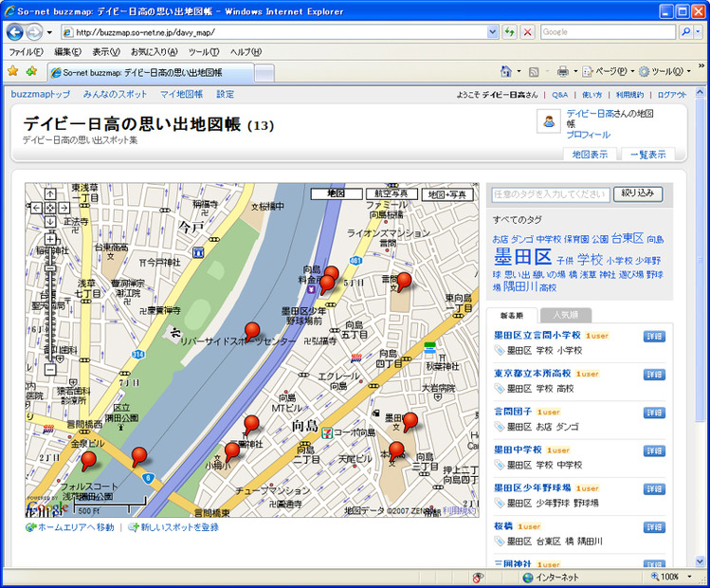Click the popup blocker status bar icon
The width and height of the screenshot is (710, 588).
477,578
